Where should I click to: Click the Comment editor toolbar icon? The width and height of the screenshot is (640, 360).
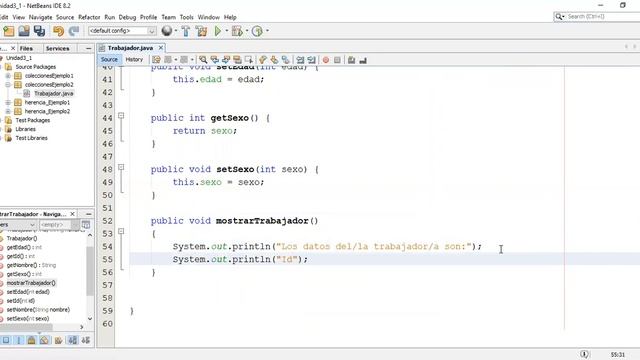click(x=351, y=60)
